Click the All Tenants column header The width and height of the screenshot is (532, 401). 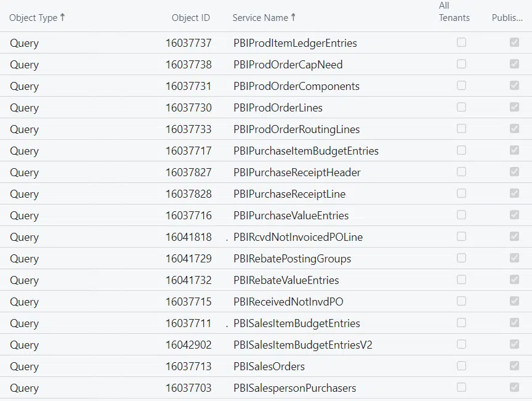pos(454,12)
